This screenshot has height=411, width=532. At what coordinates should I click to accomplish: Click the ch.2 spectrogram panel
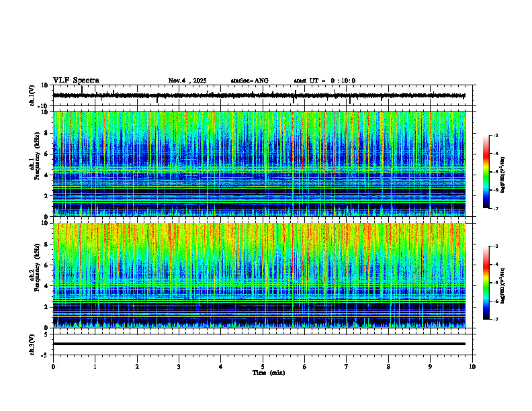tap(259, 275)
